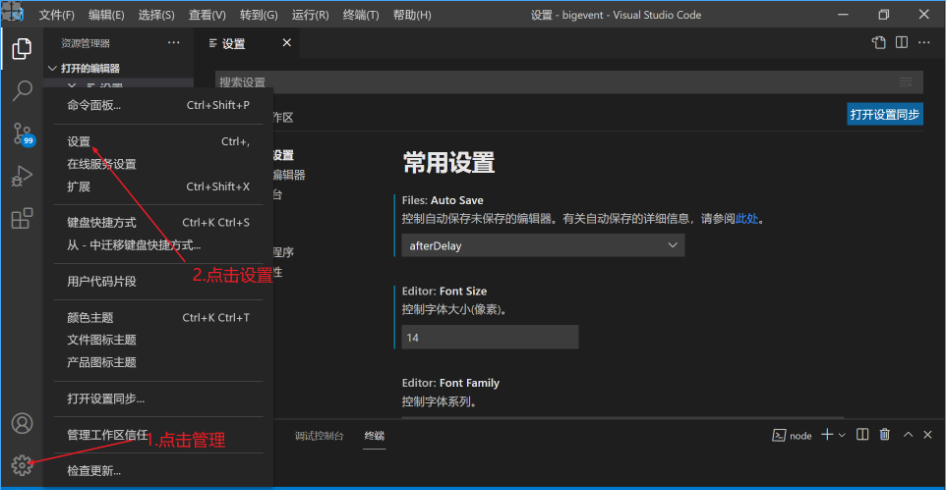Choose 从 - 中迁移键盘快捷方式...
Viewport: 946px width, 490px height.
pyautogui.click(x=158, y=245)
